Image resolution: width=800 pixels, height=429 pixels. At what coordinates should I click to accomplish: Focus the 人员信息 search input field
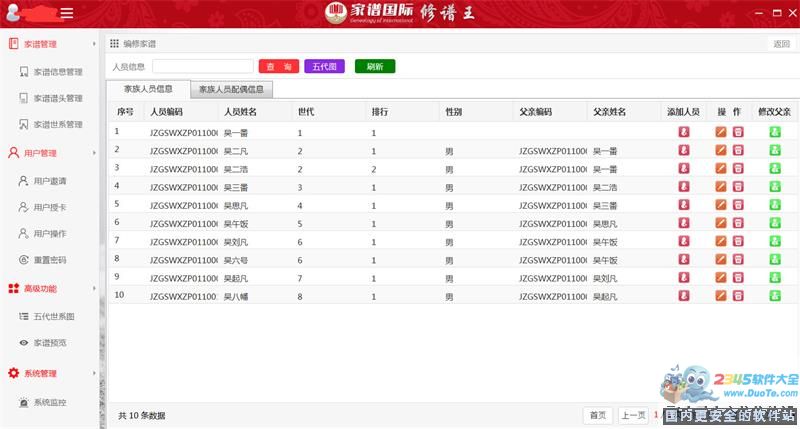202,66
